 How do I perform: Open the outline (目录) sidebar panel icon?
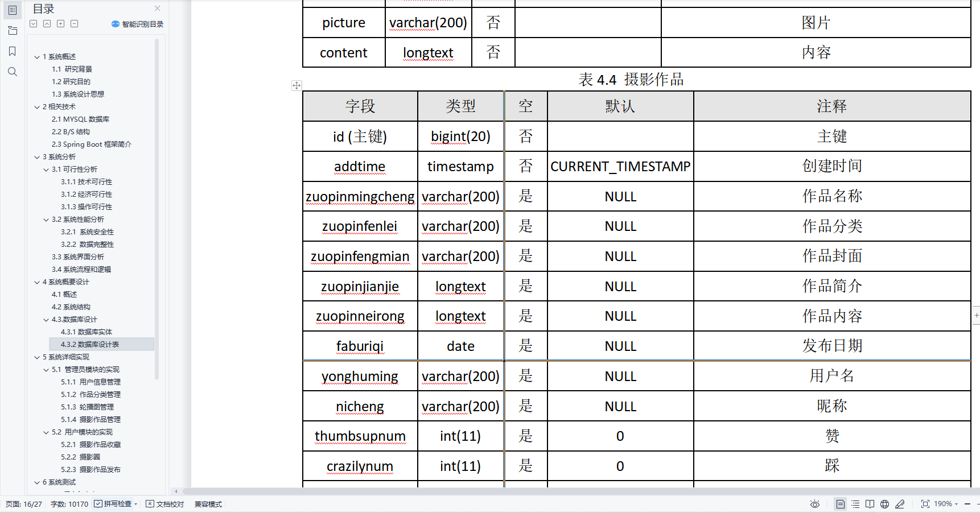tap(13, 10)
